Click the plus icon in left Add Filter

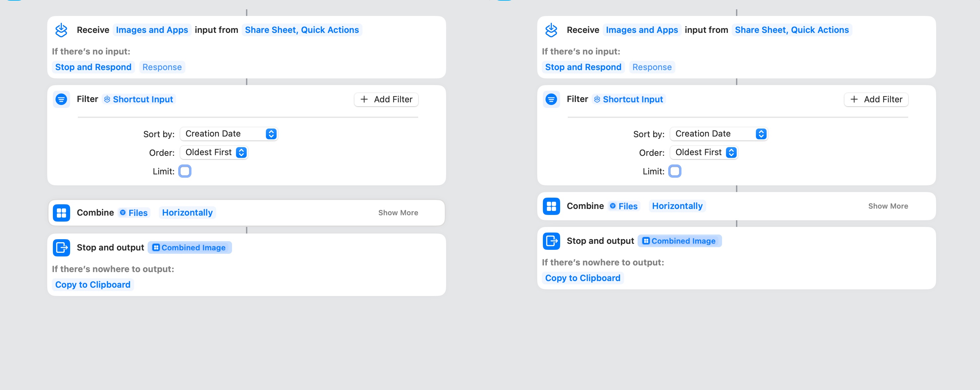pyautogui.click(x=364, y=99)
